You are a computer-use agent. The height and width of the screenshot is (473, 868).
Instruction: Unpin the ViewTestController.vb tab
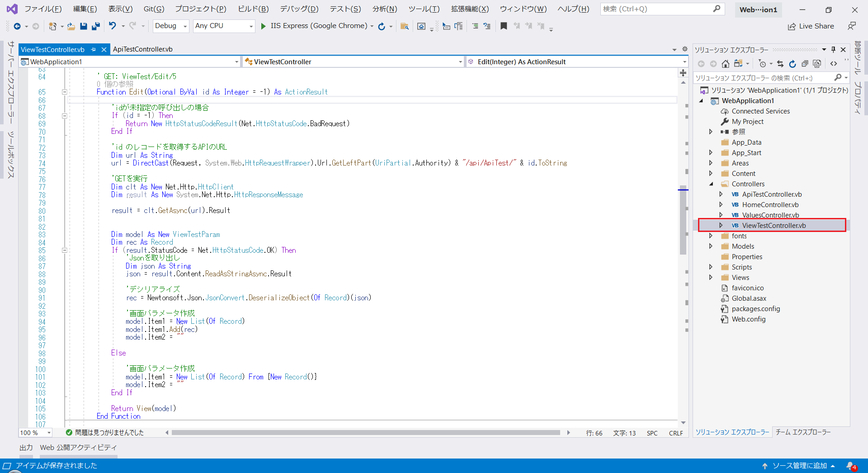point(94,49)
